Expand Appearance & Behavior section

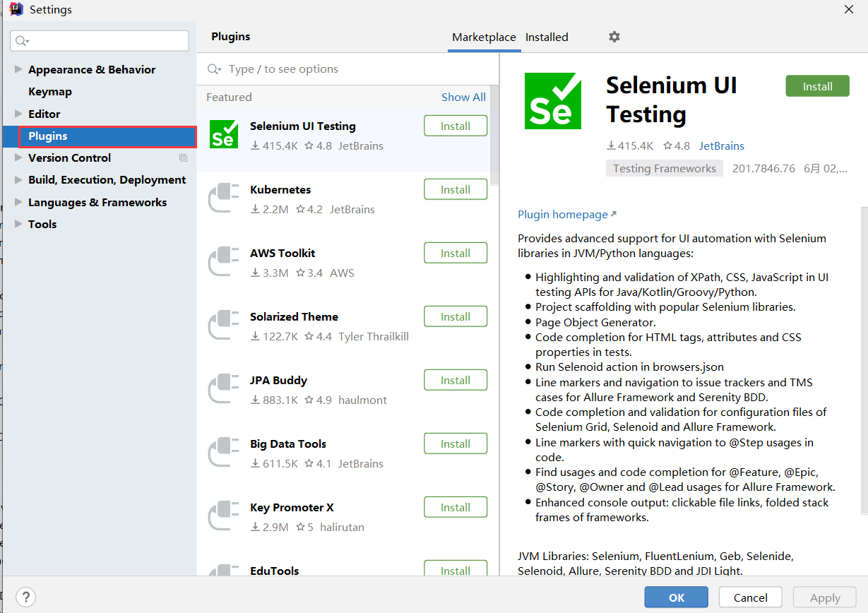pos(18,69)
